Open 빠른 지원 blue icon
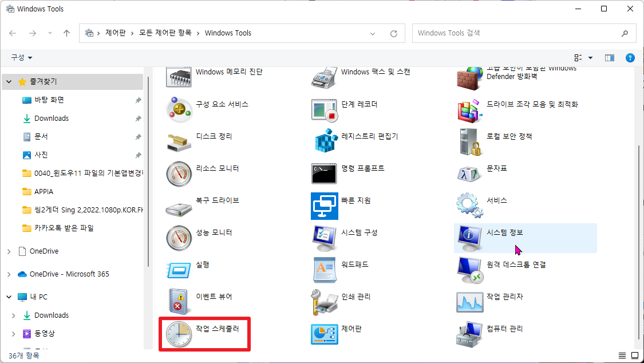The width and height of the screenshot is (644, 363). click(325, 206)
